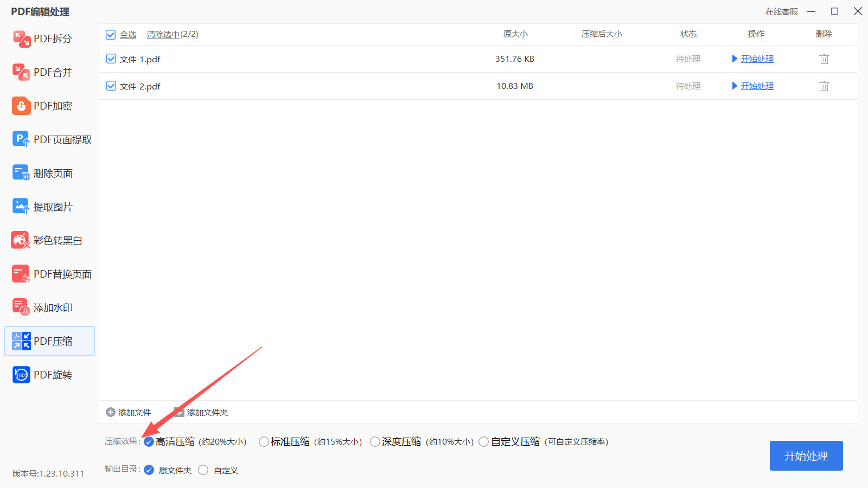868x488 pixels.
Task: Click the play arrow for 文件-2.pdf
Action: (735, 86)
